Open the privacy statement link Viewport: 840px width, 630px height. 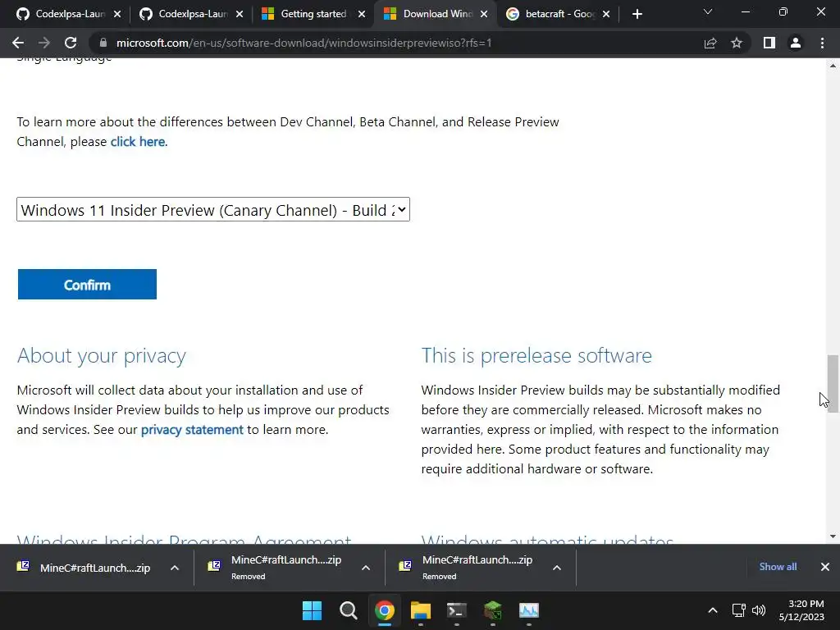[x=192, y=430]
